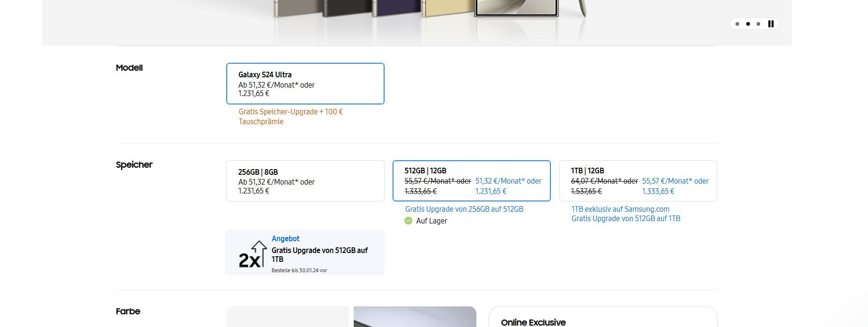Click the 2x upgrade arrow icon
This screenshot has height=327, width=868.
click(x=252, y=254)
